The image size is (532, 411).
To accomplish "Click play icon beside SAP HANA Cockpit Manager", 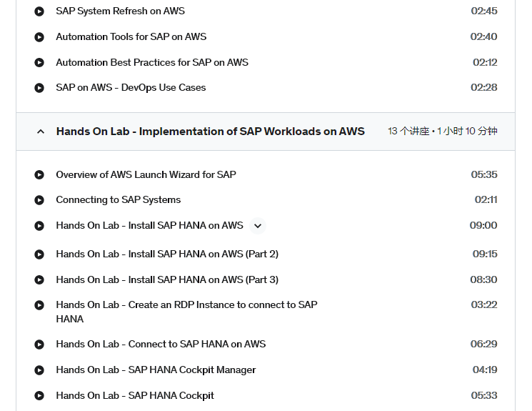I will [39, 370].
